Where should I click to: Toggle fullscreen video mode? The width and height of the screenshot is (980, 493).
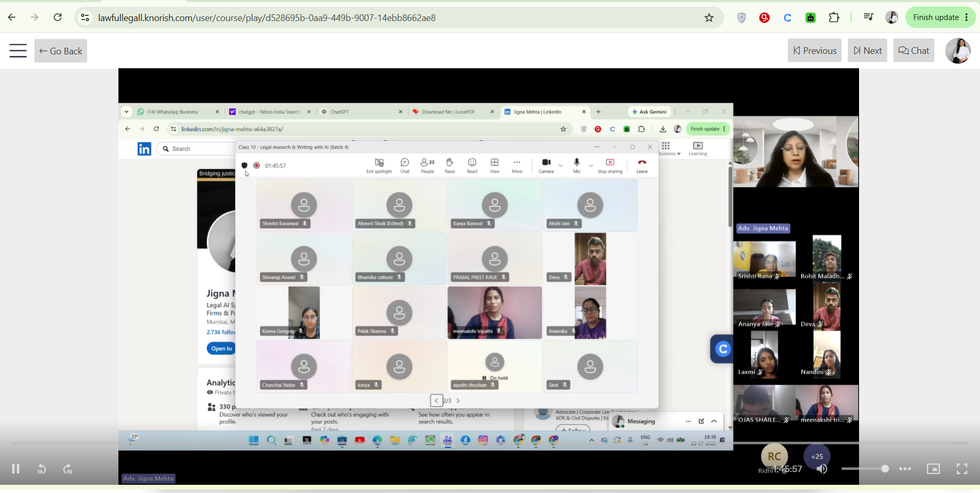(x=962, y=469)
